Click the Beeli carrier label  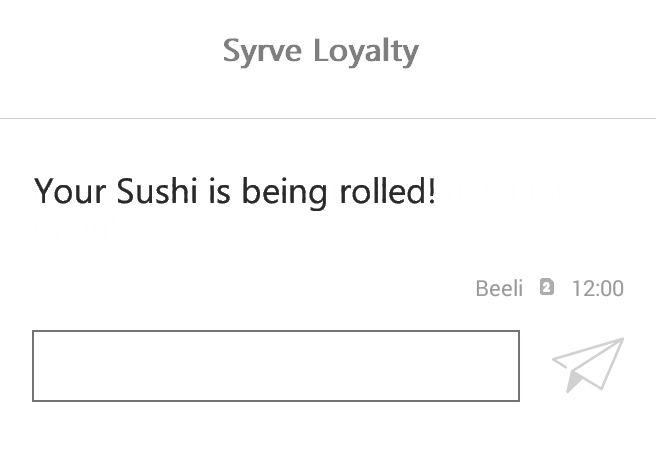499,289
